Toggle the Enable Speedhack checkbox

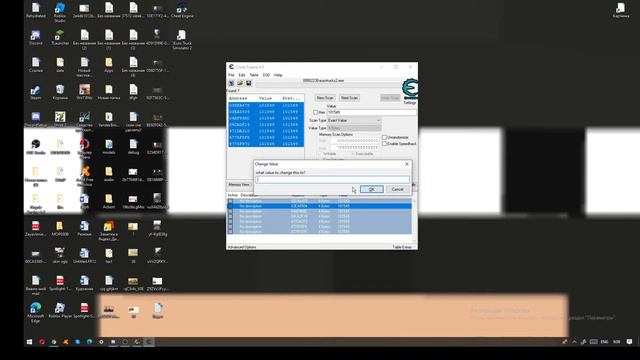pos(384,144)
